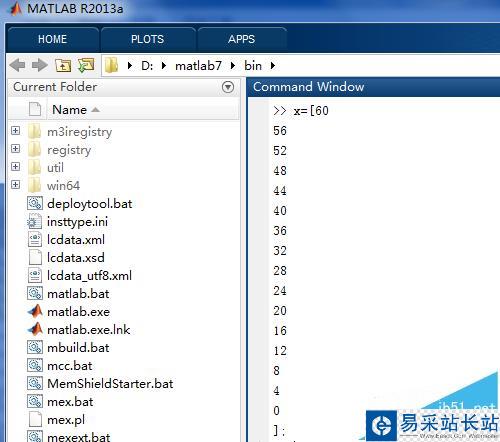Image resolution: width=500 pixels, height=442 pixels.
Task: Select the matlab.exe.lnk file name
Action: (89, 330)
